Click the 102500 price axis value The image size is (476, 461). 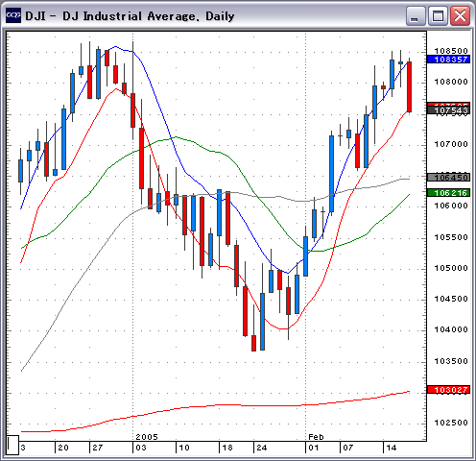(x=451, y=423)
